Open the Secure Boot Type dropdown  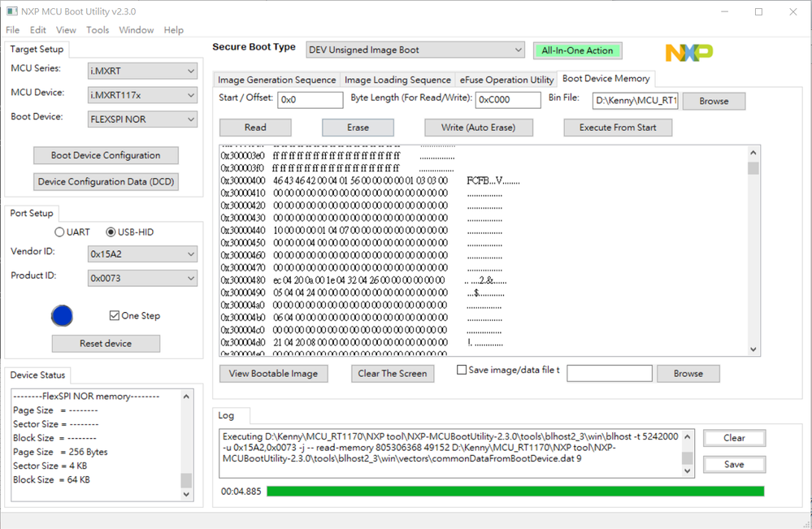[414, 50]
